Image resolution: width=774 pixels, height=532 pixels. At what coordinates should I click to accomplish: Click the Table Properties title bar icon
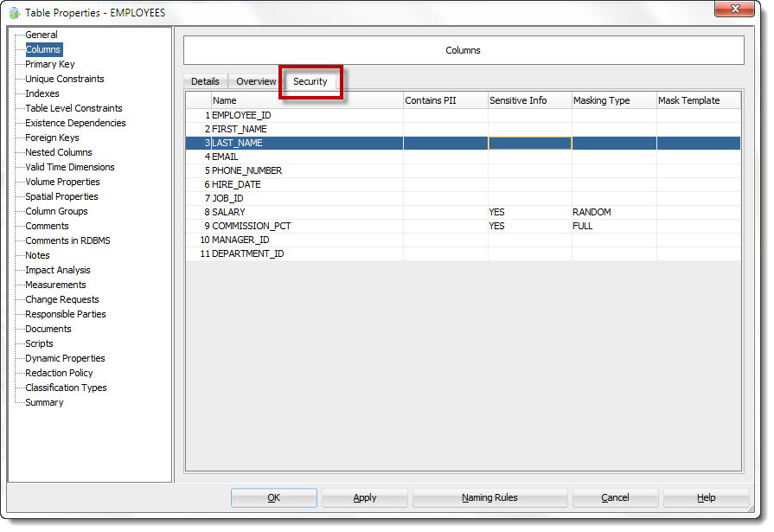click(x=15, y=13)
